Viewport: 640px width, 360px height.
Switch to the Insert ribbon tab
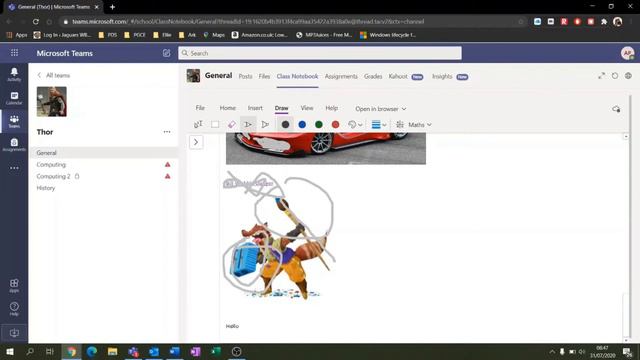pyautogui.click(x=255, y=108)
